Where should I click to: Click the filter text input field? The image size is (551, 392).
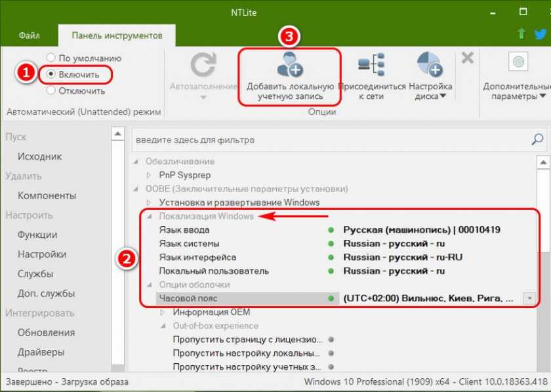328,140
